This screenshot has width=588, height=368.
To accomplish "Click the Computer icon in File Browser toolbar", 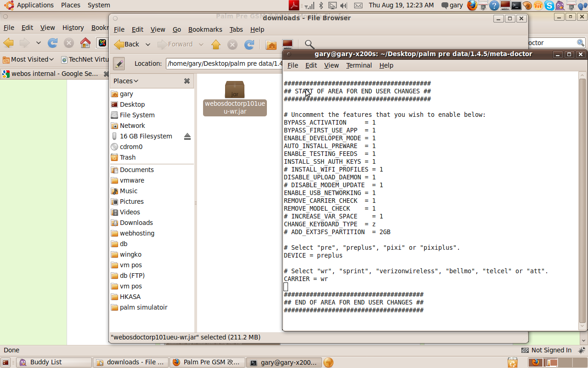I will point(288,45).
